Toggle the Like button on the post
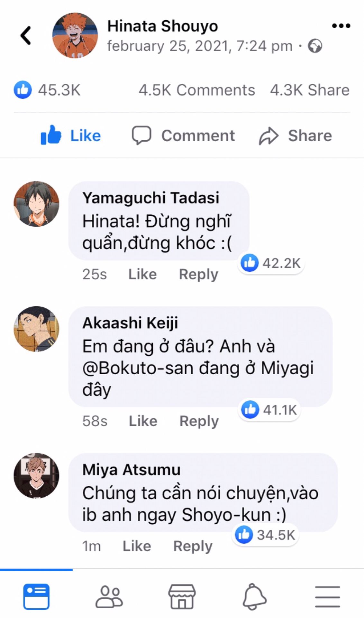 click(x=71, y=136)
